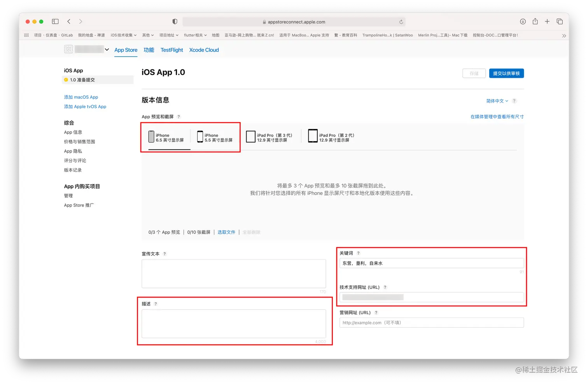
Task: Open 版本记录 in the sidebar
Action: (x=73, y=170)
